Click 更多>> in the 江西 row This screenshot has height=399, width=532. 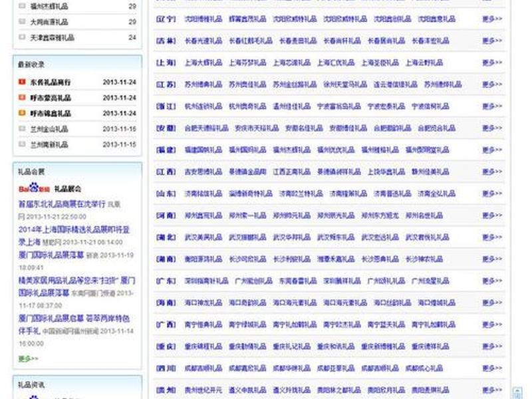click(x=492, y=172)
